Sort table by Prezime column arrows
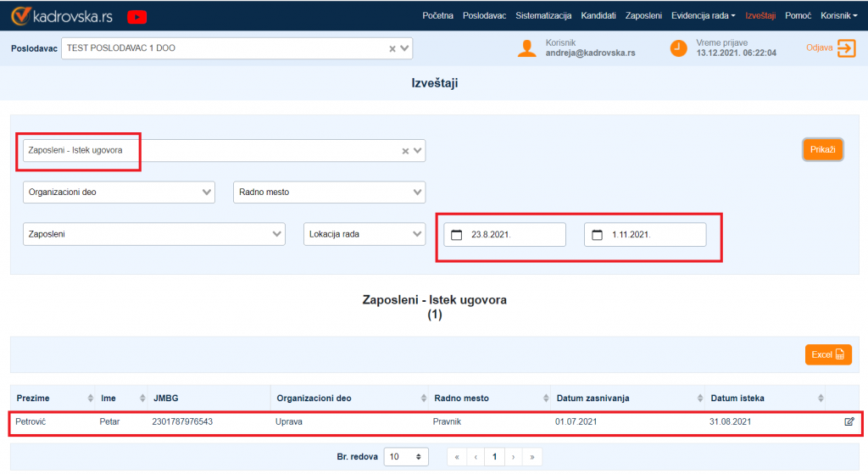This screenshot has height=474, width=868. point(91,399)
